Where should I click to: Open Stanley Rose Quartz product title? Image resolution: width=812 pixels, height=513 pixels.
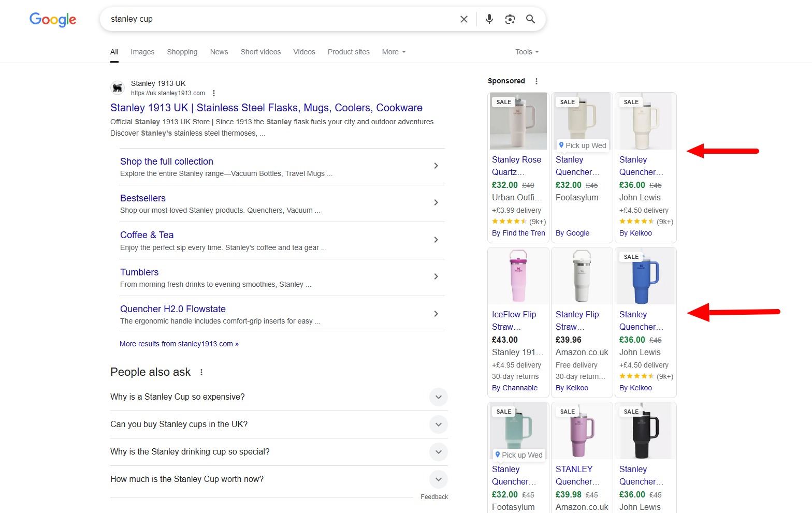[517, 166]
